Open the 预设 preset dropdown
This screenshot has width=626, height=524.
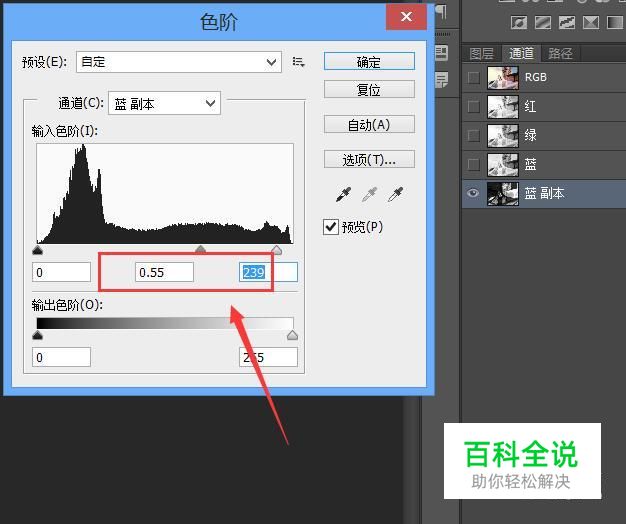tap(179, 62)
